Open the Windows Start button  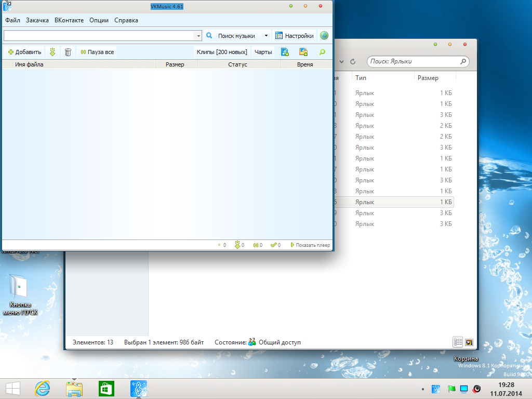pyautogui.click(x=13, y=389)
